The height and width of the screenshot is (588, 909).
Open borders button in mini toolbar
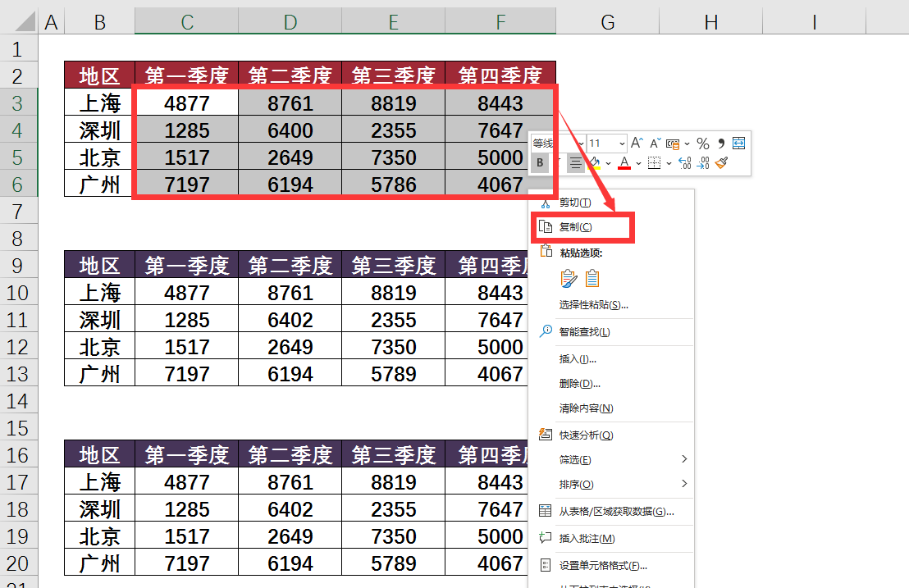click(654, 162)
